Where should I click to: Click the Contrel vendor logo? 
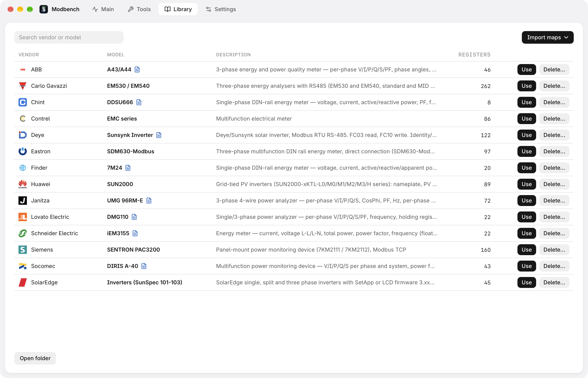pyautogui.click(x=23, y=119)
